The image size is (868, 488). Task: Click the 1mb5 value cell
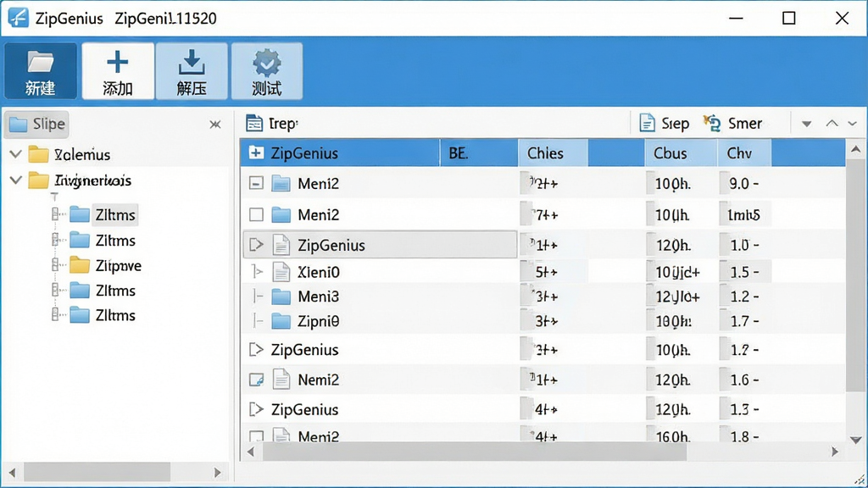click(743, 214)
